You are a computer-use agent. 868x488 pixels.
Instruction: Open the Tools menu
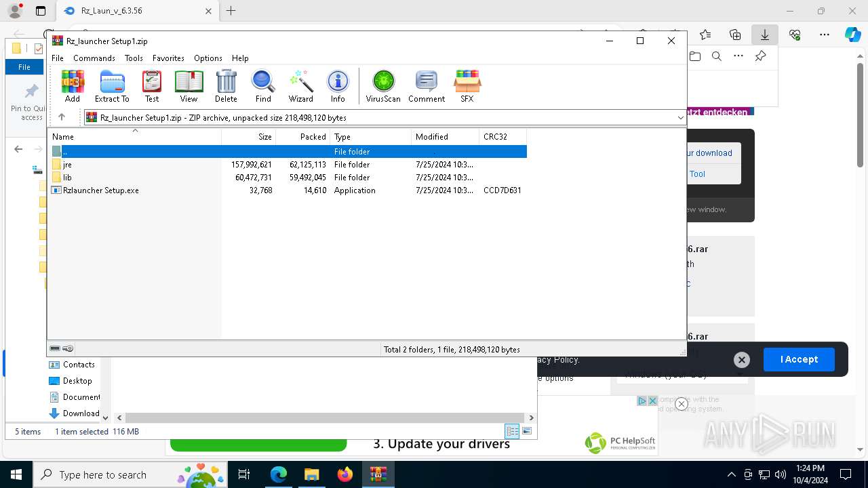click(134, 58)
